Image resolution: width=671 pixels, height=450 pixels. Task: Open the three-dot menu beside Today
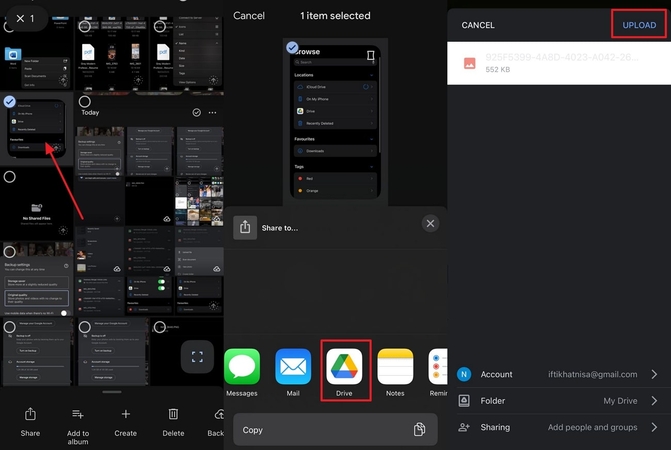pos(212,112)
